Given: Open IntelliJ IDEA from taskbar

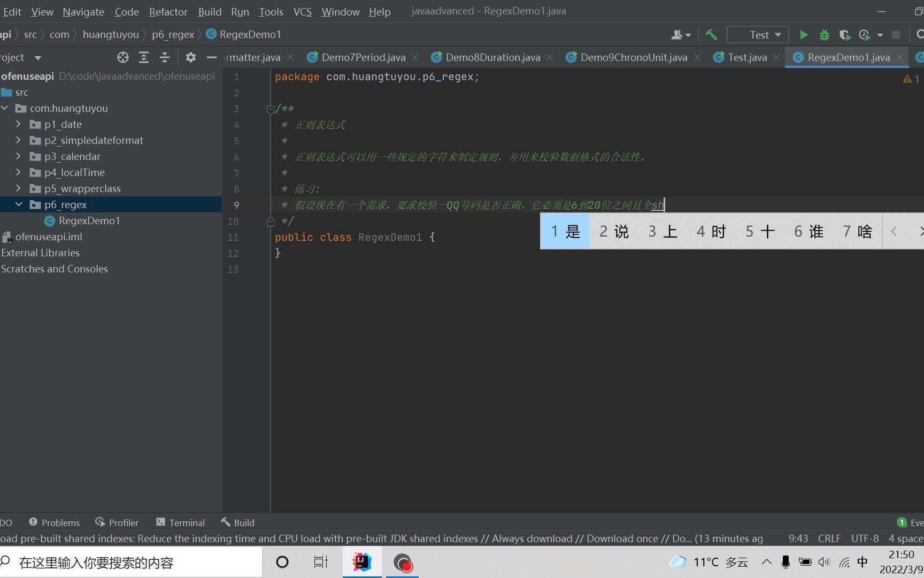Looking at the screenshot, I should pos(362,562).
